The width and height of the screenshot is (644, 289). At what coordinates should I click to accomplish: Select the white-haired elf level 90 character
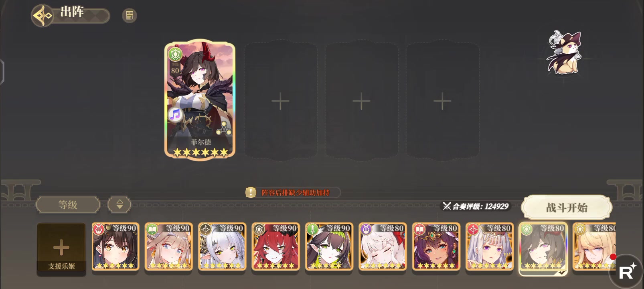click(x=222, y=246)
